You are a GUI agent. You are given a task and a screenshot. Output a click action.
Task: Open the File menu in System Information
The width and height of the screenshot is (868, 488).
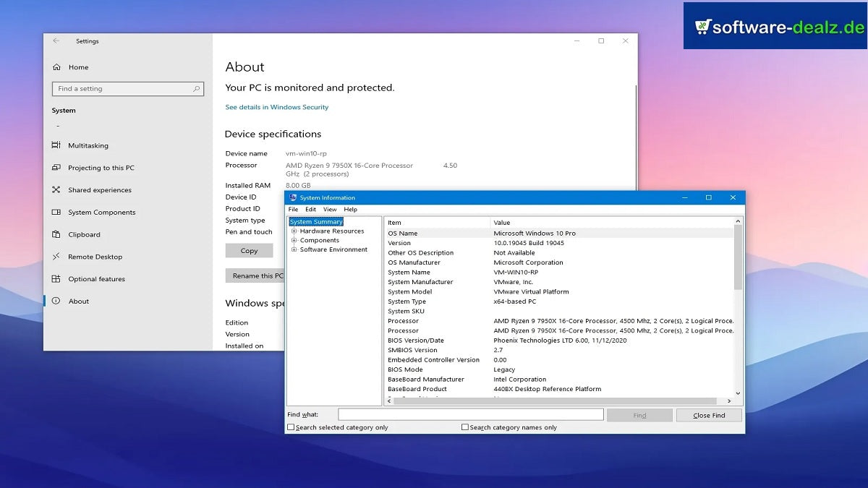pyautogui.click(x=293, y=209)
